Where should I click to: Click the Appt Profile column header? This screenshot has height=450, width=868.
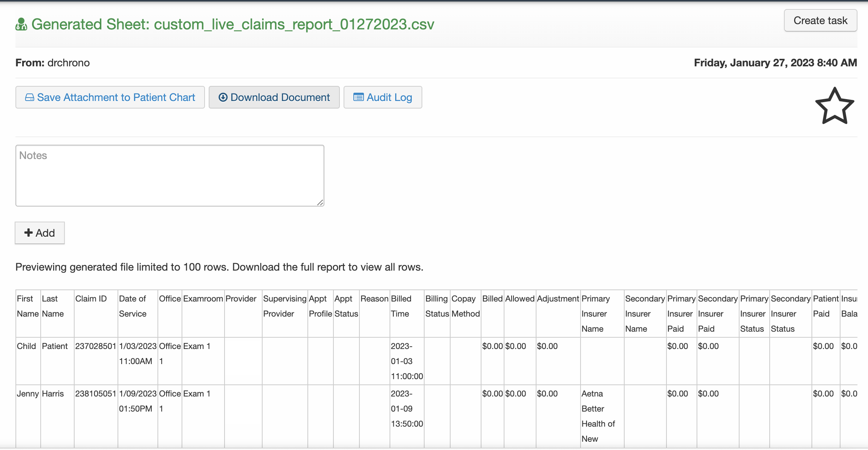point(320,313)
